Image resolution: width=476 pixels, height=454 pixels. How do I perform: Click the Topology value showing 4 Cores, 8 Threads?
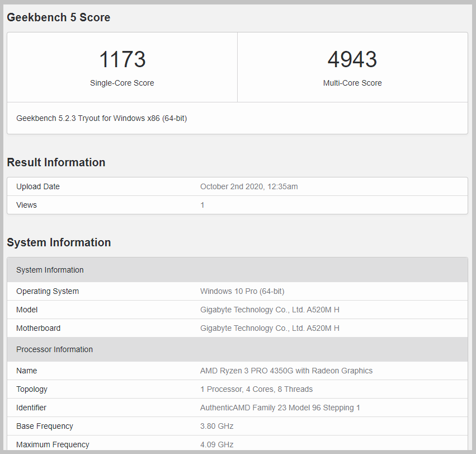[256, 389]
